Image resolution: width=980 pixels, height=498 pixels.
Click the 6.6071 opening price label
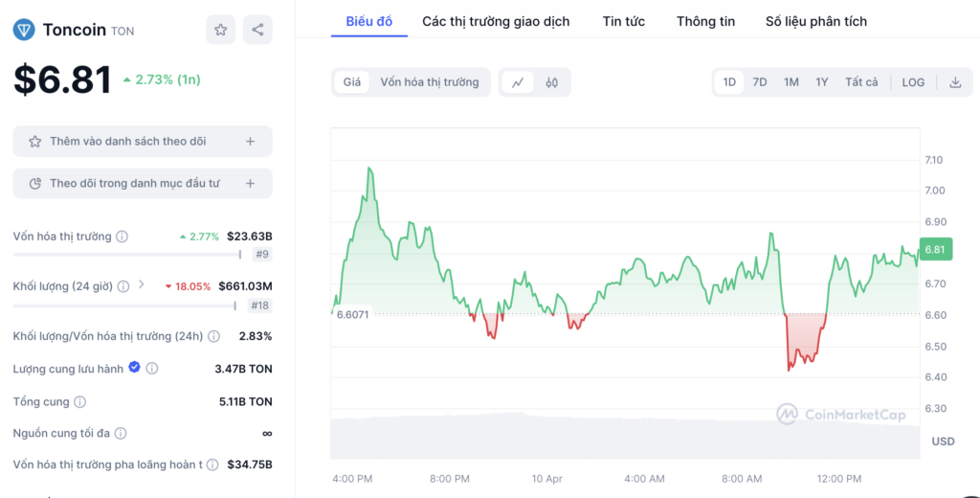352,315
